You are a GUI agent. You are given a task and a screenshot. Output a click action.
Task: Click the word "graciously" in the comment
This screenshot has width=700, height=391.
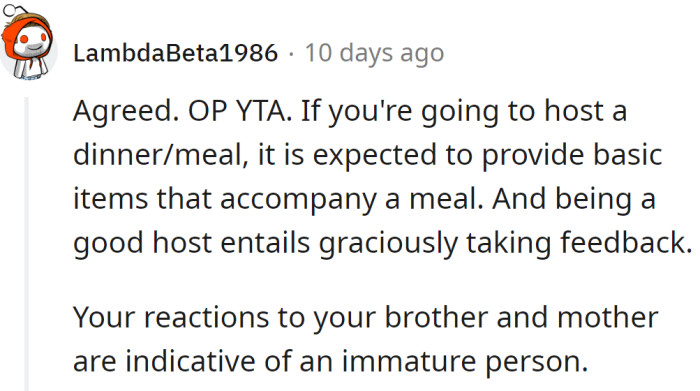[388, 244]
